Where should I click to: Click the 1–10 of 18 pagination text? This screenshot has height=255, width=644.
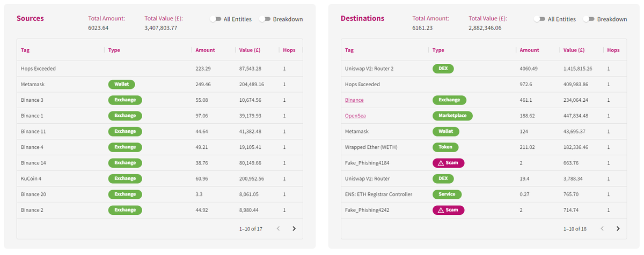[575, 229]
